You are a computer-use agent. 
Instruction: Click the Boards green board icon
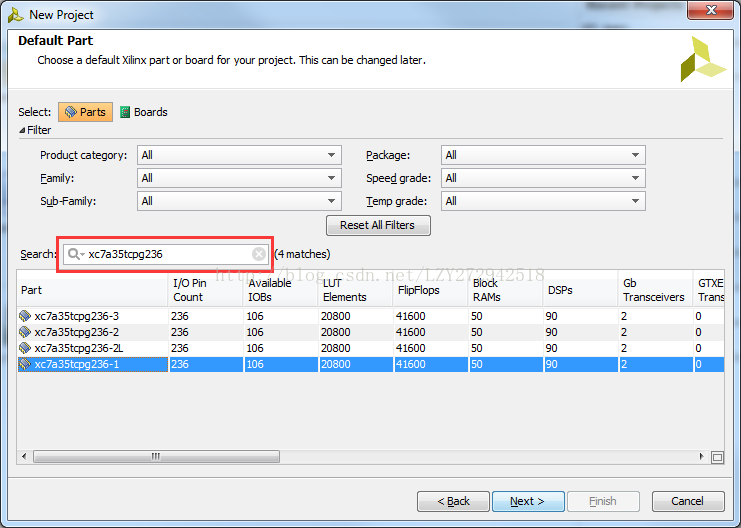coord(125,112)
